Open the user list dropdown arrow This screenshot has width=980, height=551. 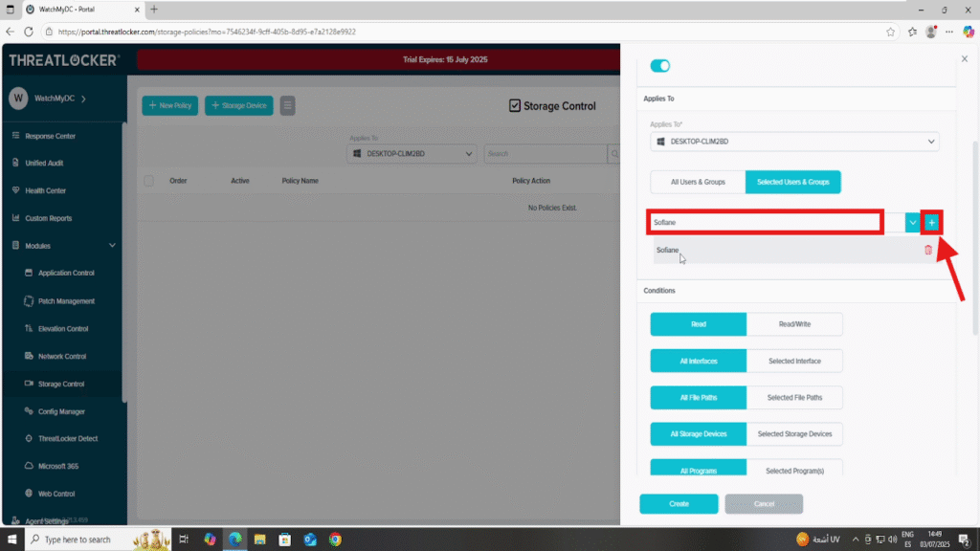tap(912, 222)
